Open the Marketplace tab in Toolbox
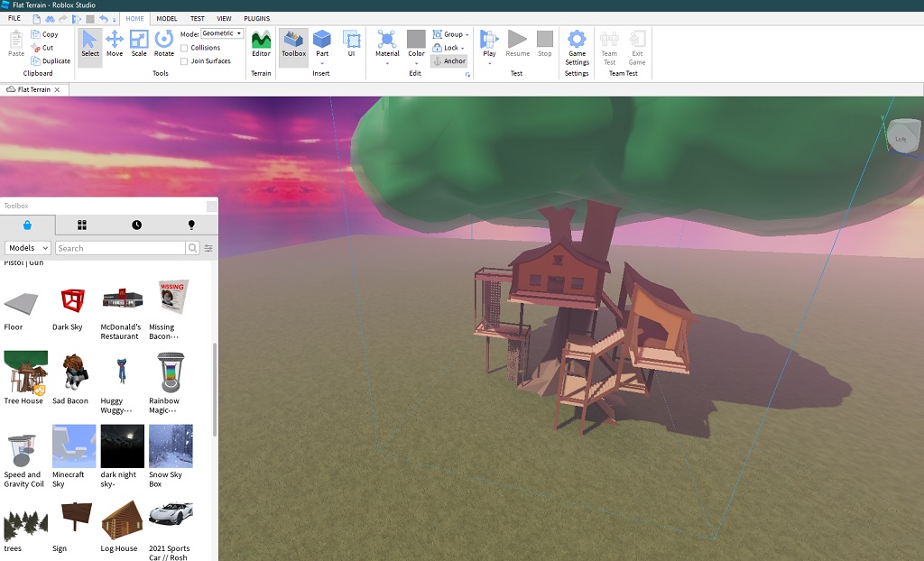 click(x=27, y=225)
